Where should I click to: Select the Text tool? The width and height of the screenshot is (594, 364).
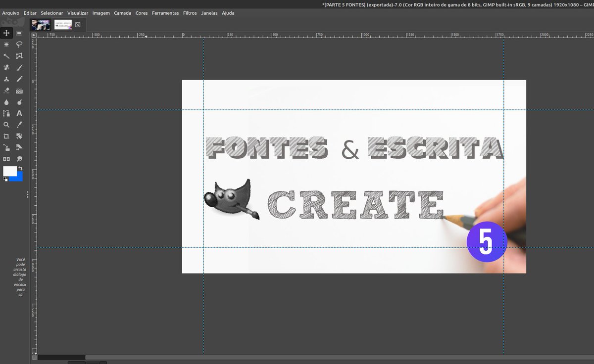click(x=19, y=113)
